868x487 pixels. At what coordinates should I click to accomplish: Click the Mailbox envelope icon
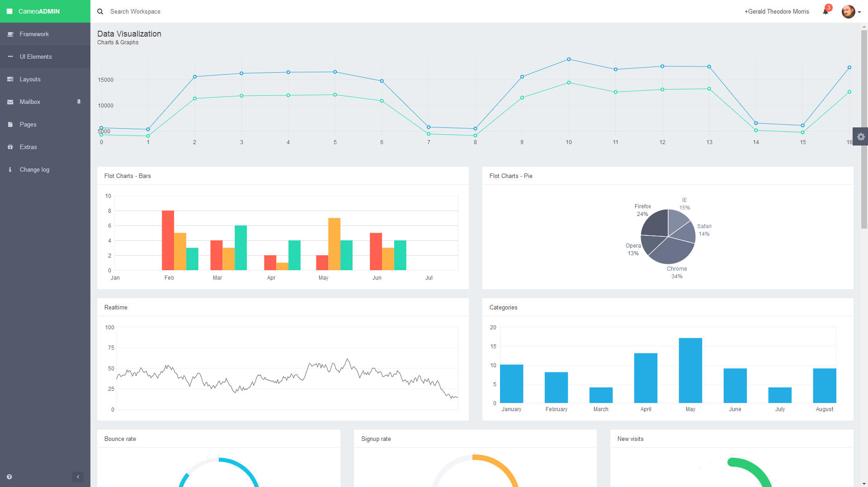(10, 102)
